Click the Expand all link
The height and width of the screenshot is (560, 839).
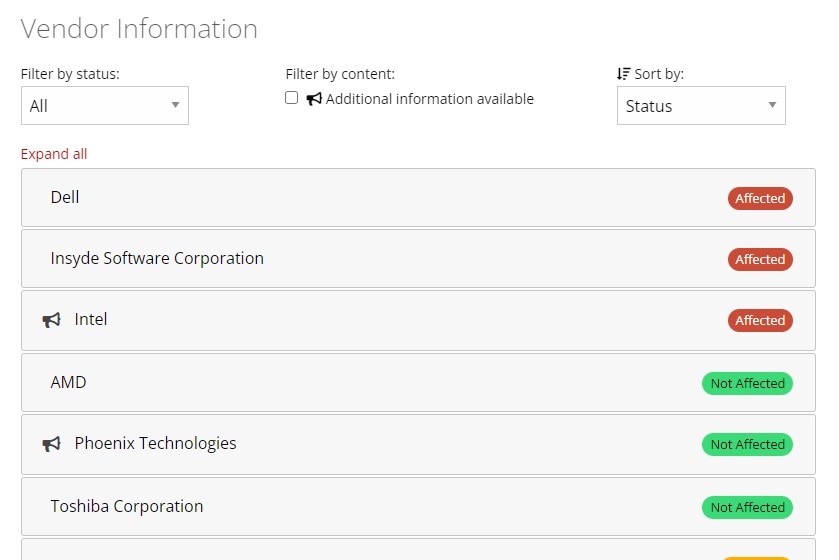54,154
